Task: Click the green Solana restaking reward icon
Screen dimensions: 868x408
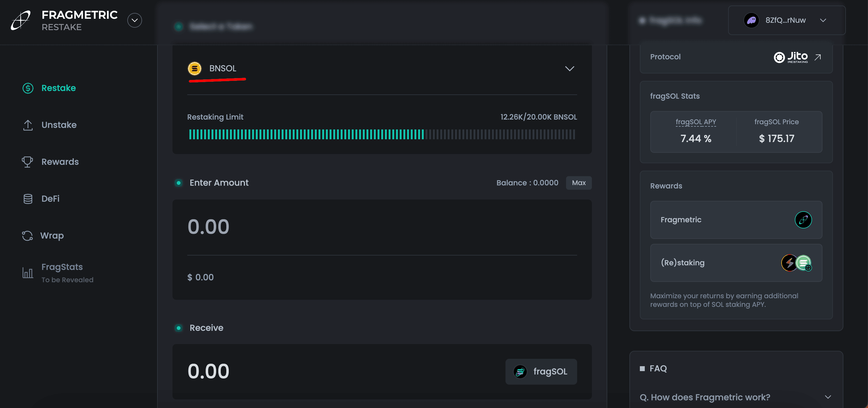Action: pyautogui.click(x=804, y=263)
